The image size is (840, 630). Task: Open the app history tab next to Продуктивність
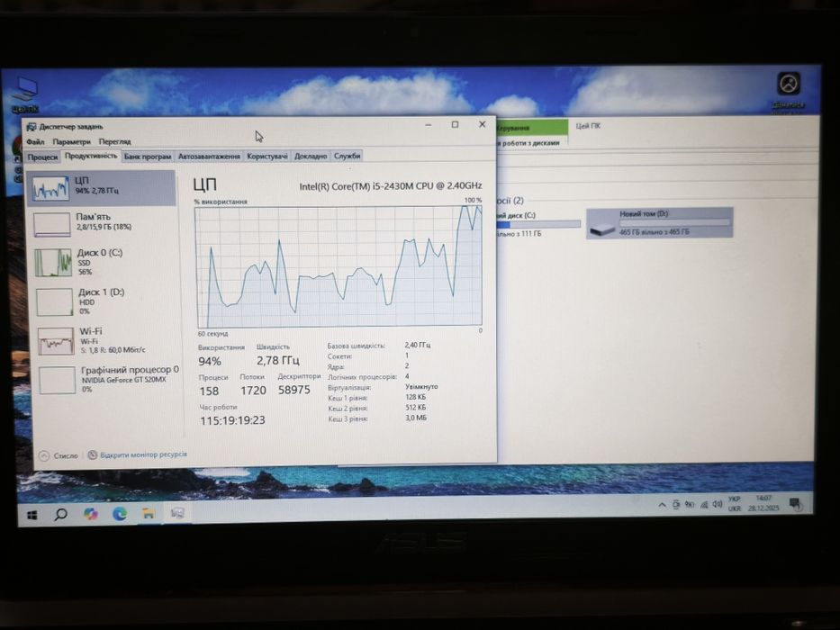pos(148,157)
